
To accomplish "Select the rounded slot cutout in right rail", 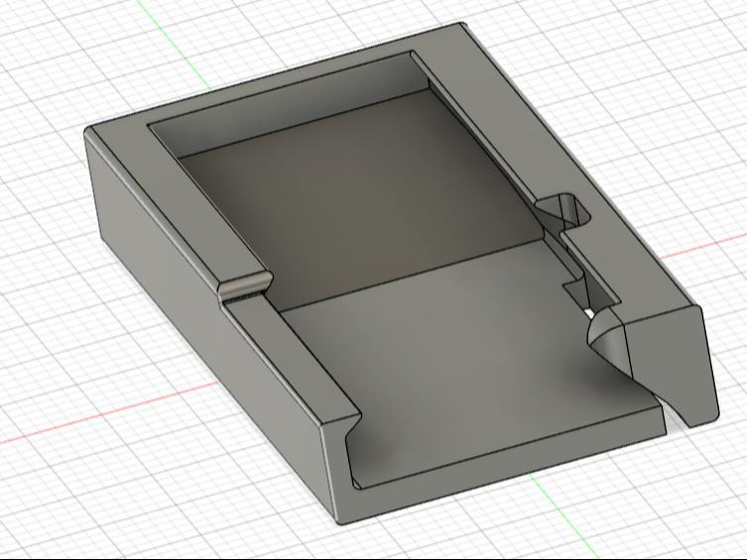I will click(x=564, y=210).
